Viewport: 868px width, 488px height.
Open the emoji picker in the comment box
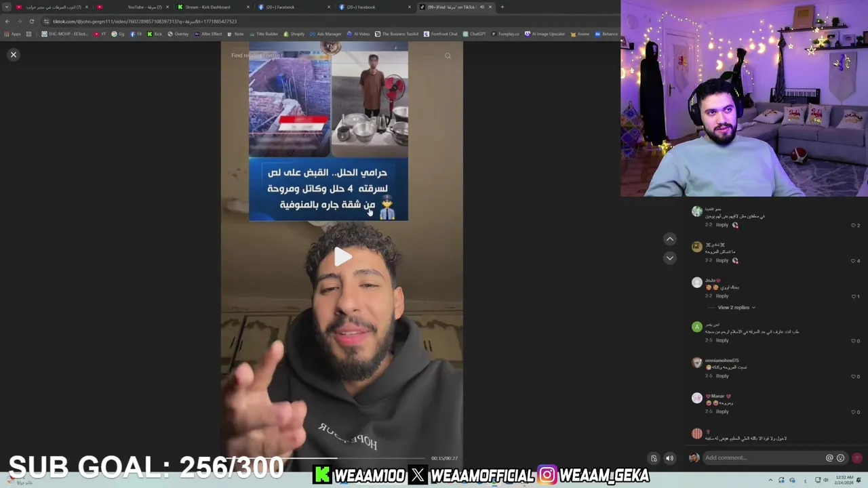coord(841,457)
